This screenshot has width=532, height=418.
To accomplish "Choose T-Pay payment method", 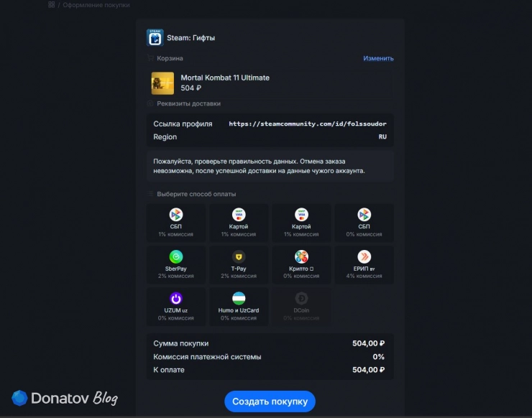I will (x=239, y=265).
